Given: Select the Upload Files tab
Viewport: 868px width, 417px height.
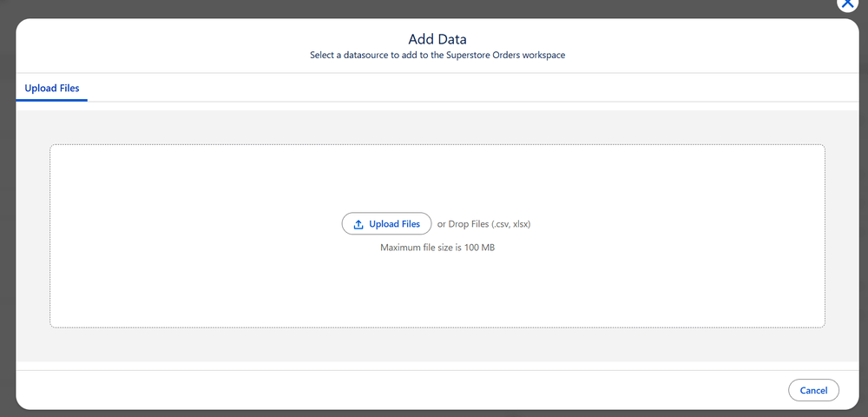Looking at the screenshot, I should click(x=52, y=89).
